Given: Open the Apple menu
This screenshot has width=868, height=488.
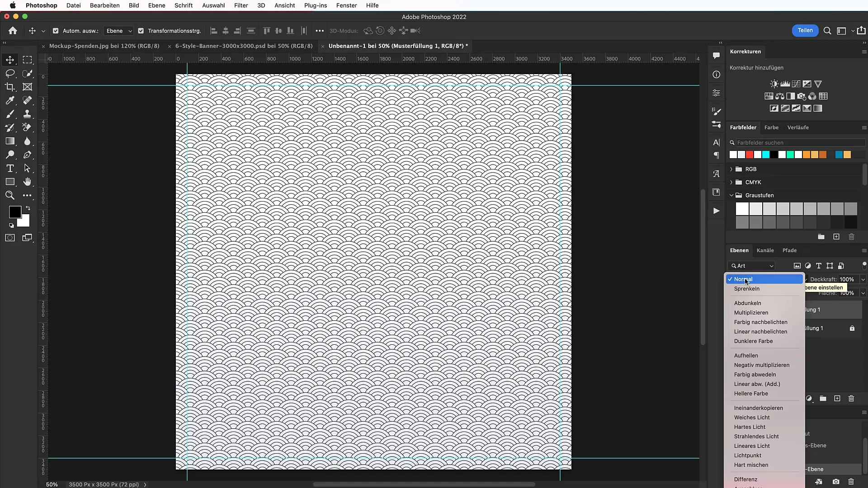Looking at the screenshot, I should pos(13,5).
